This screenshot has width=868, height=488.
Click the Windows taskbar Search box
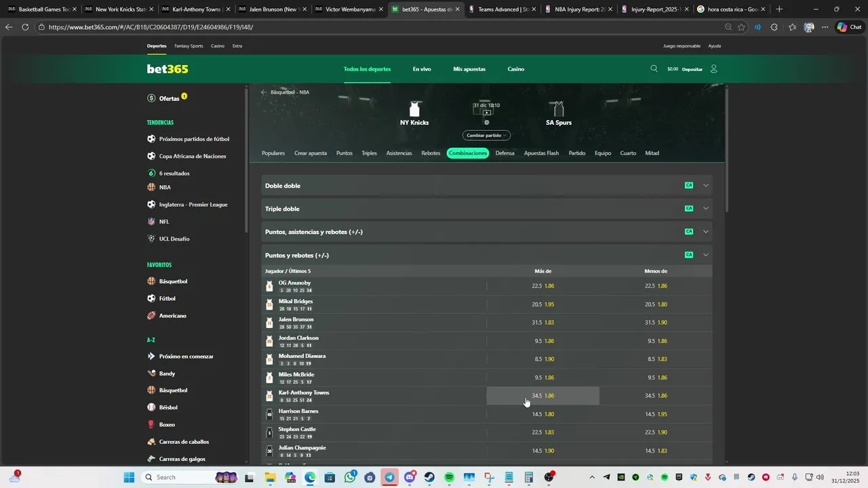191,477
